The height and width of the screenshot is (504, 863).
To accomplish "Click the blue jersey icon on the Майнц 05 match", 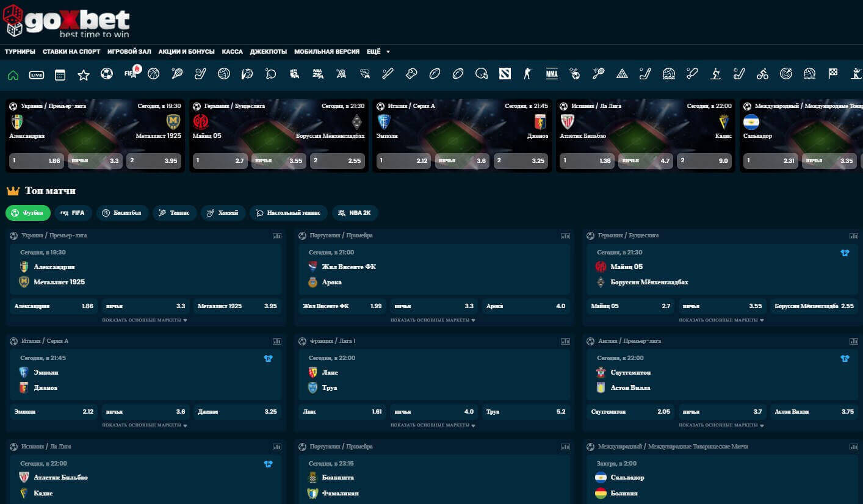I will coord(845,253).
